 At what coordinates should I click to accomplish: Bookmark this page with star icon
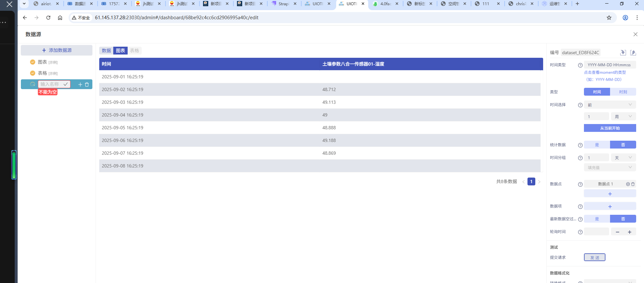coord(609,18)
